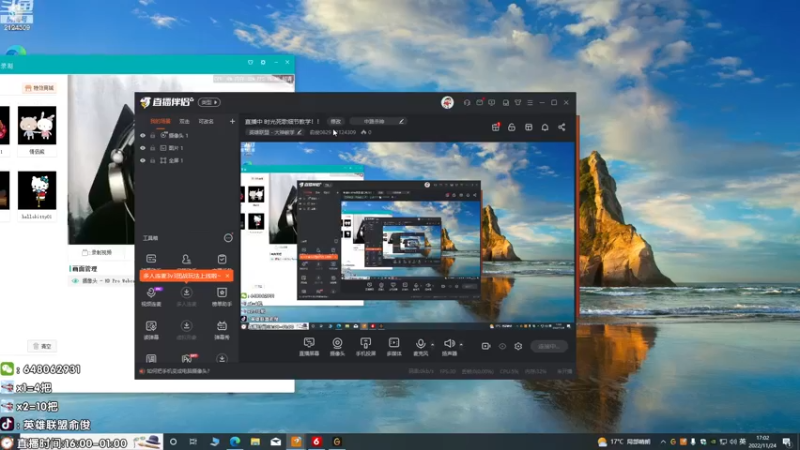
Task: Open the person icon in the top toolbox row
Action: pos(186,260)
